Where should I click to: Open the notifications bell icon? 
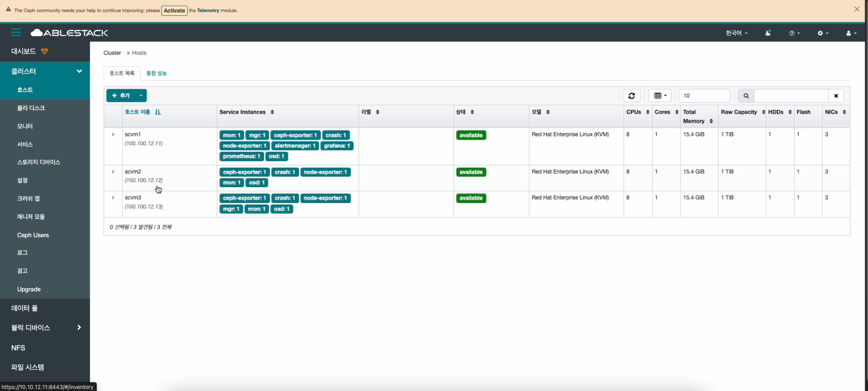click(x=768, y=33)
